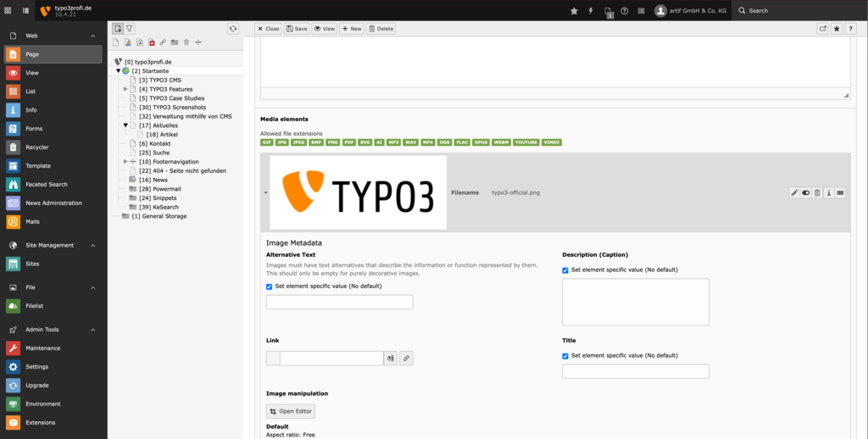This screenshot has height=439, width=868.
Task: Toggle the module menu minimize icon
Action: click(x=8, y=10)
